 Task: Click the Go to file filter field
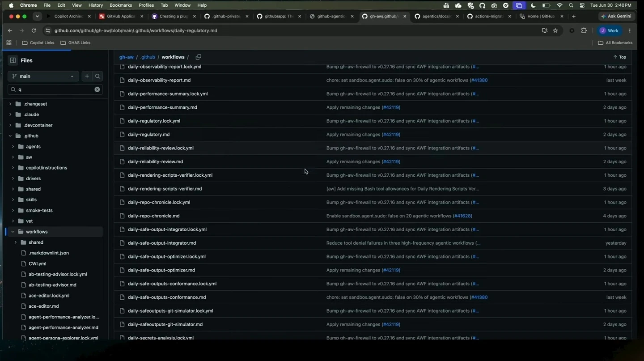55,89
